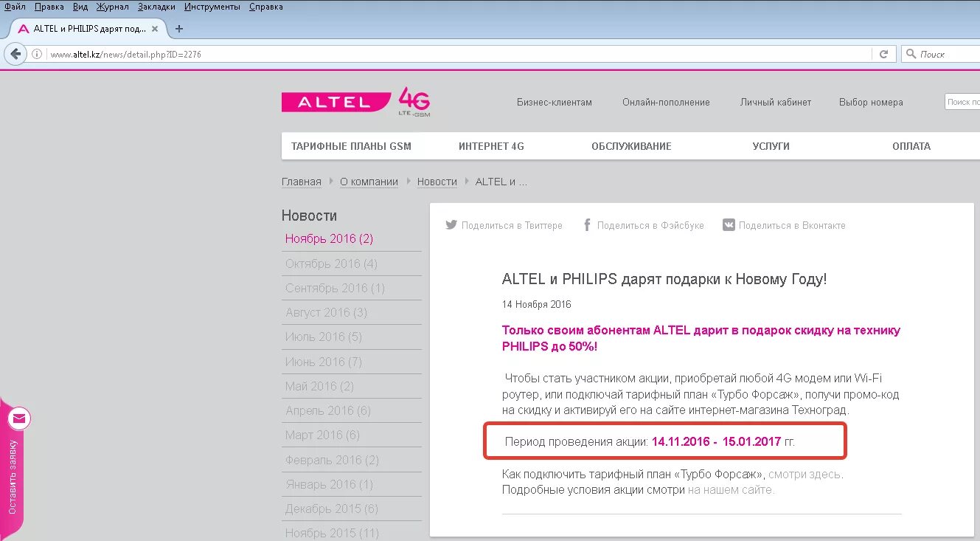980x541 pixels.
Task: Click Поделиться в Вконтакте text
Action: point(792,225)
